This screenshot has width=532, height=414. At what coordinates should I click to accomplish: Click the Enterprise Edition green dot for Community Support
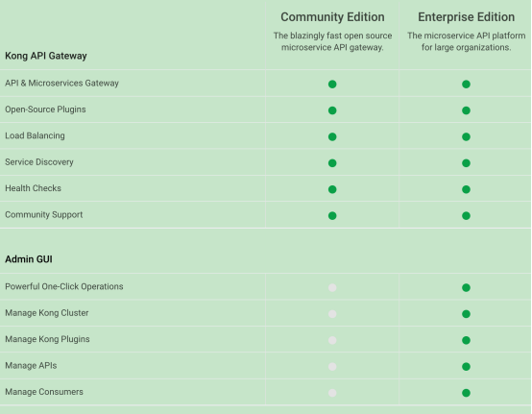(466, 216)
